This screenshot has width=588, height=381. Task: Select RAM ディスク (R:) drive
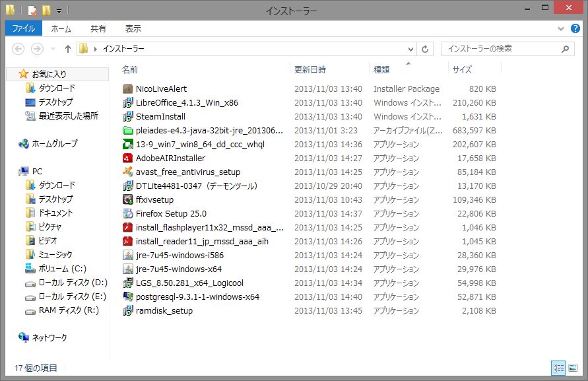69,310
